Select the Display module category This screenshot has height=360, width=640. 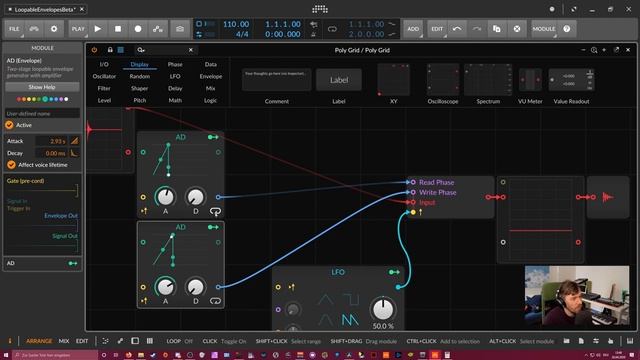tap(140, 64)
